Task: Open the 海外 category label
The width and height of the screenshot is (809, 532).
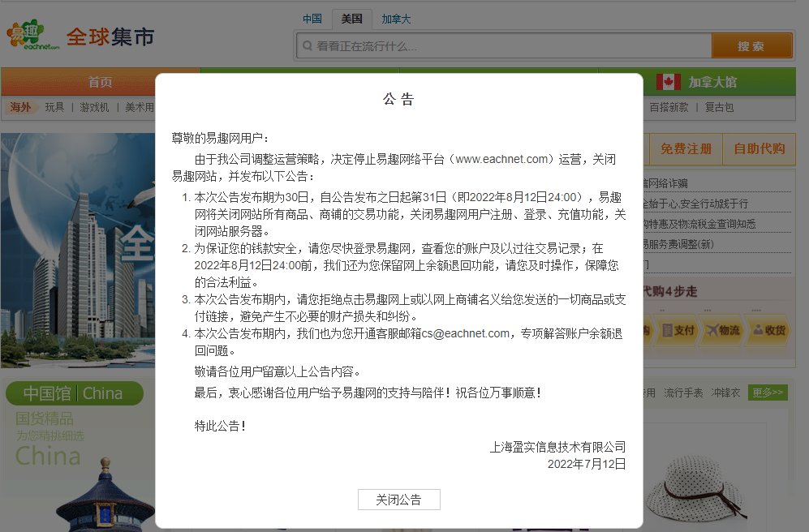Action: point(20,107)
